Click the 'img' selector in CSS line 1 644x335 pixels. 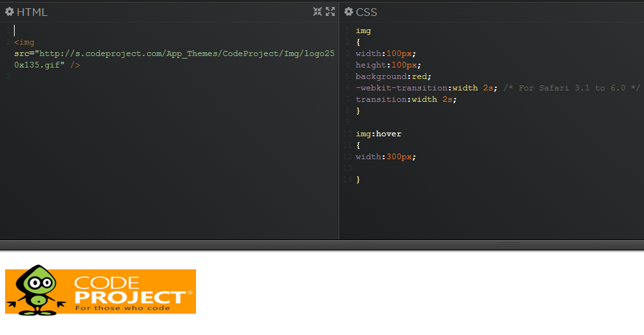(x=363, y=31)
